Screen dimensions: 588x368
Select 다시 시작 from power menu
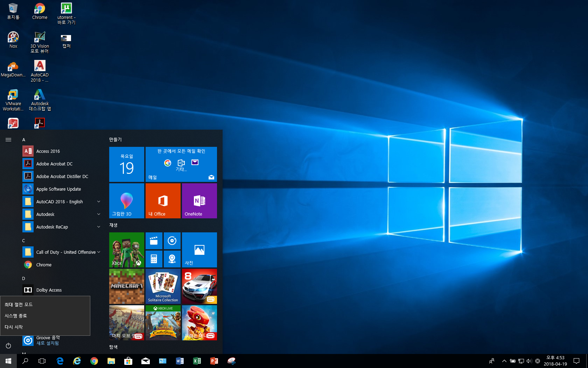[x=14, y=327]
